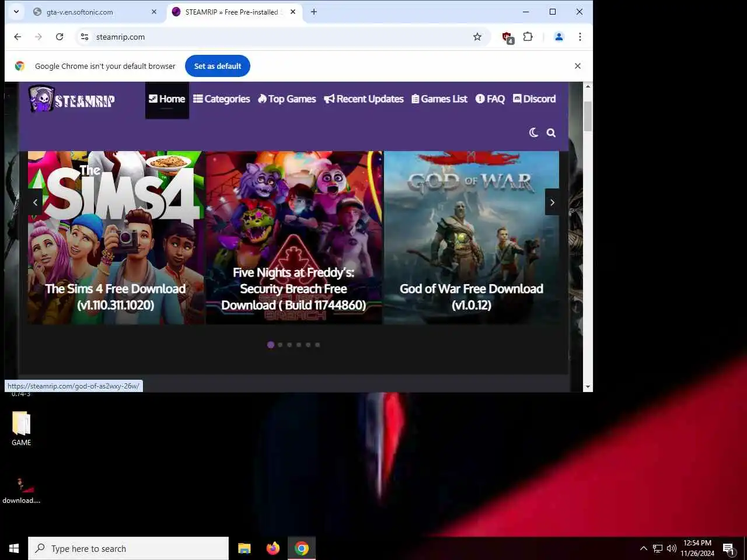Screen dimensions: 747x560
Task: Click the SteamRIP logo
Action: tap(71, 99)
